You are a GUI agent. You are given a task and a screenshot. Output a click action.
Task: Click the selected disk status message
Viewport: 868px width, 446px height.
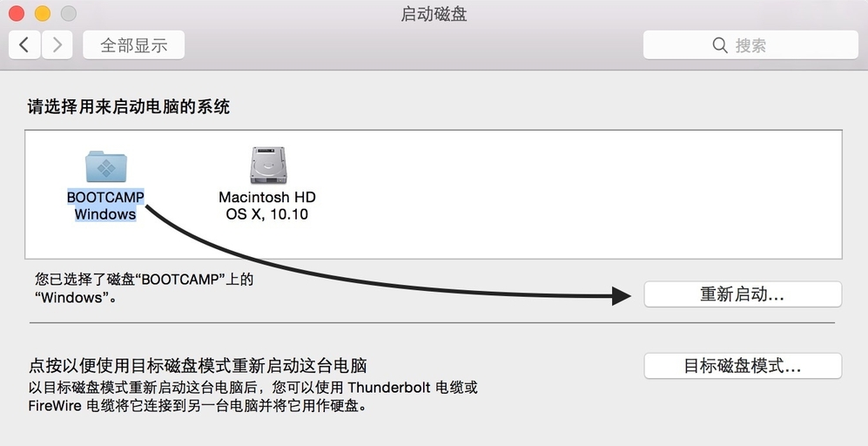144,289
